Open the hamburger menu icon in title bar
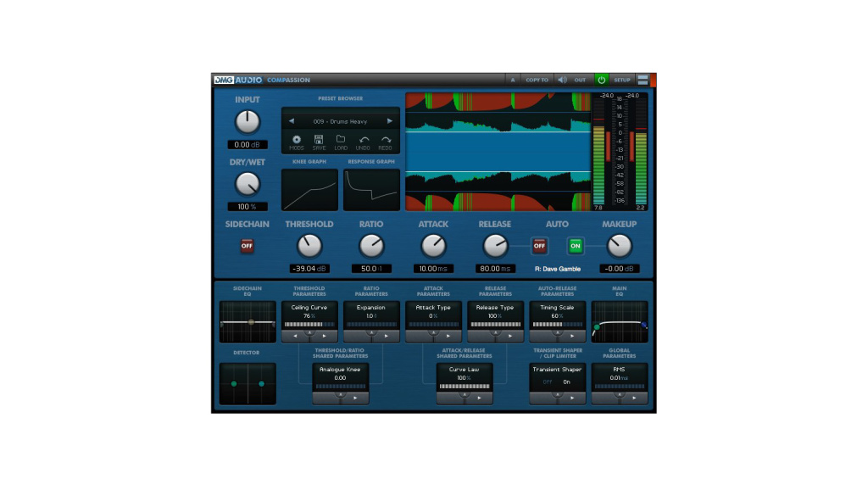Screen dimensions: 868x479 coord(643,80)
